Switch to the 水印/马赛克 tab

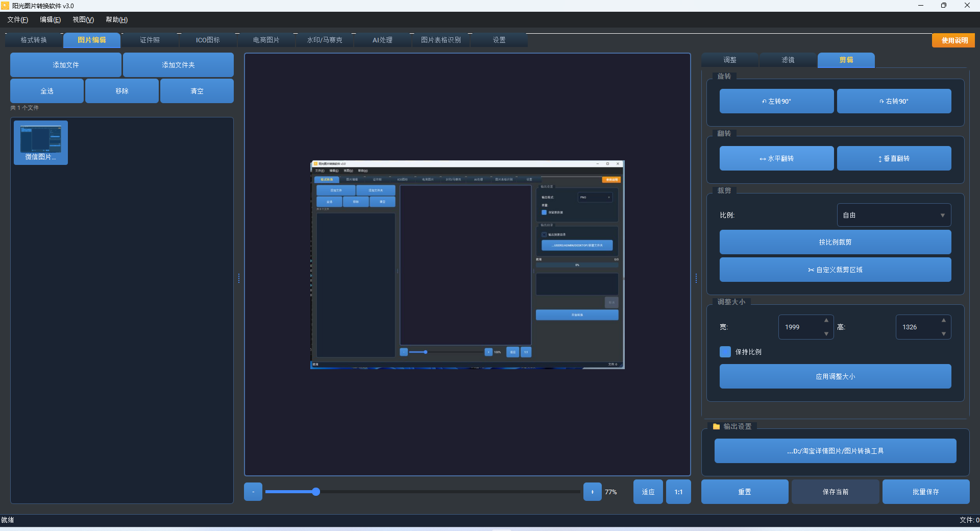pos(325,40)
